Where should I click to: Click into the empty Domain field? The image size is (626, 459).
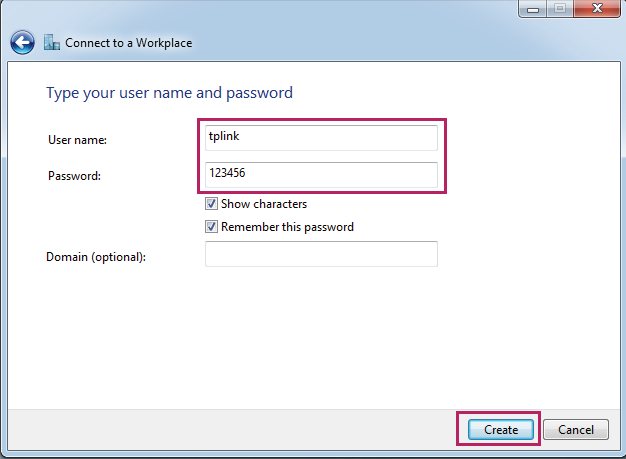pos(321,254)
